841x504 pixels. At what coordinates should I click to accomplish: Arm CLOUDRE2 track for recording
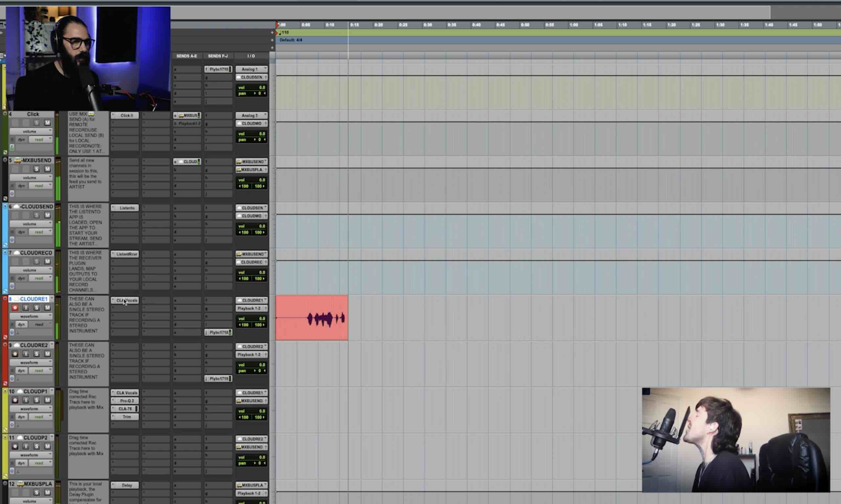(15, 354)
